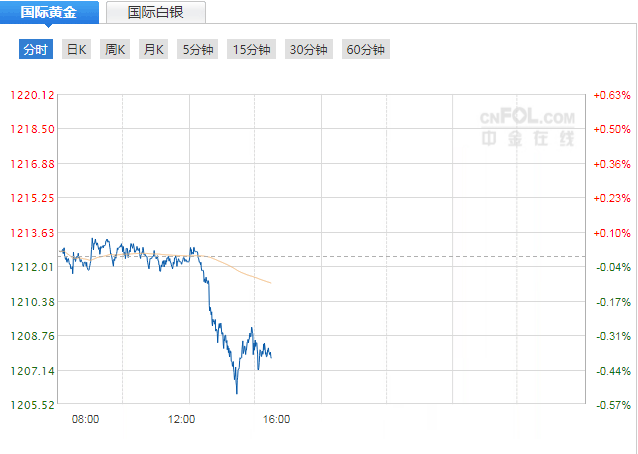Click the +0.63% percentage label
This screenshot has height=454, width=638.
click(612, 95)
